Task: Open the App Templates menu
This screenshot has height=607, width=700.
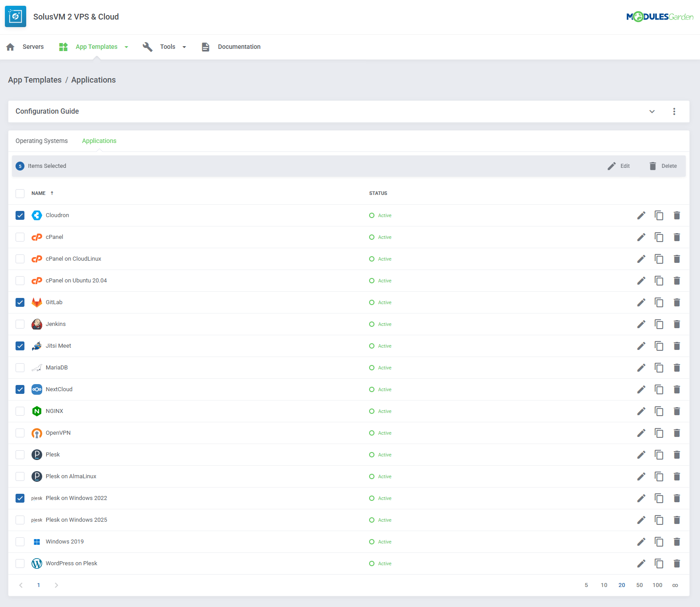Action: click(x=96, y=47)
